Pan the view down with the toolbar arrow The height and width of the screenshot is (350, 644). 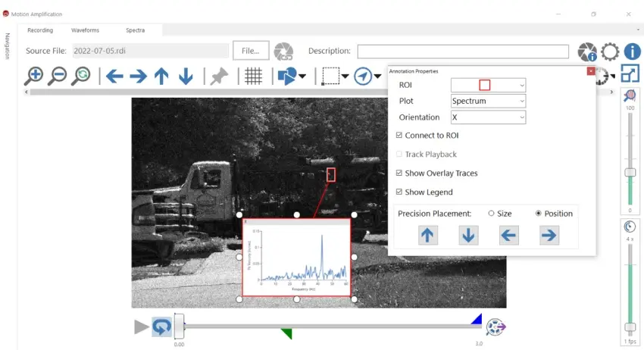tap(186, 77)
